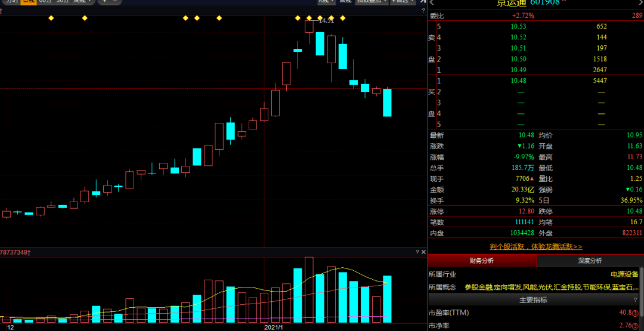Screen dimensions: 644x331
Task: Click the 委比 value +2.72%
Action: tap(523, 16)
